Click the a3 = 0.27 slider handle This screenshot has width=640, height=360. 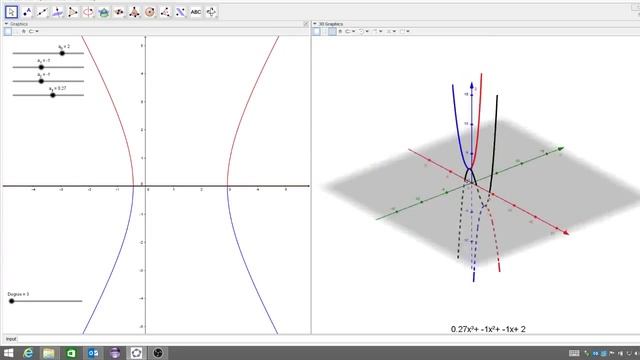[53, 95]
